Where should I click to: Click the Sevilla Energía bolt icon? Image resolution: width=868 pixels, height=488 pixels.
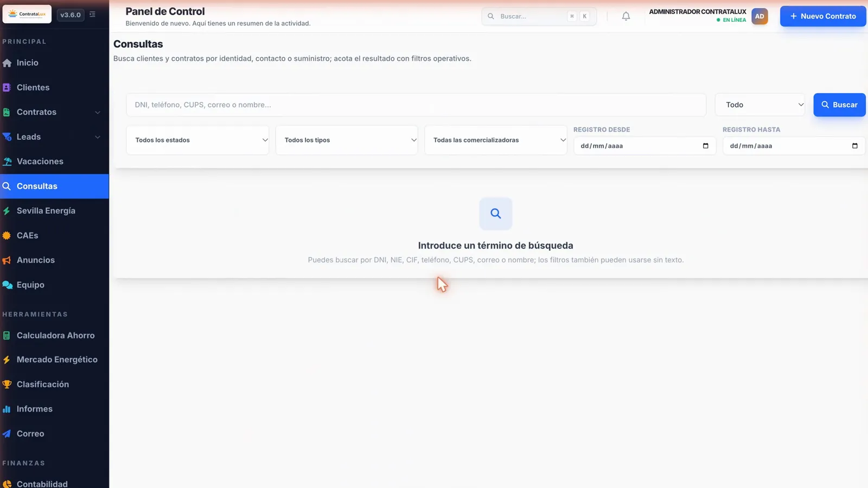coord(7,211)
